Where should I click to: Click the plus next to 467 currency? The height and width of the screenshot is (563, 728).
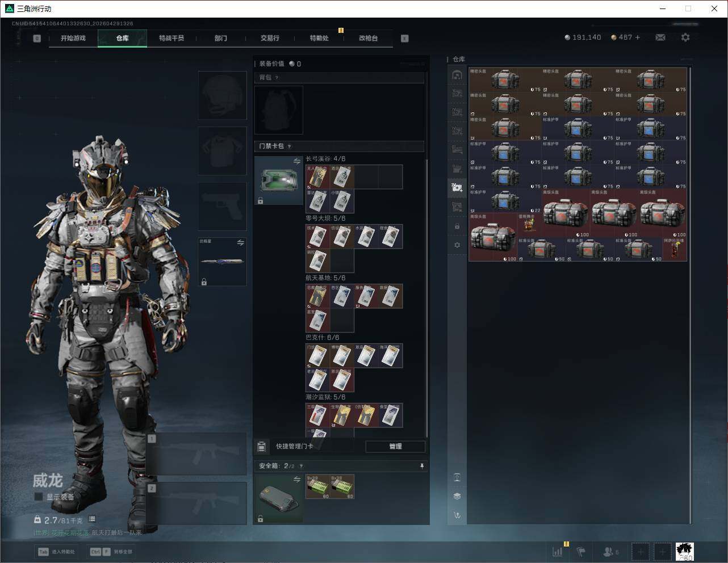tap(638, 37)
